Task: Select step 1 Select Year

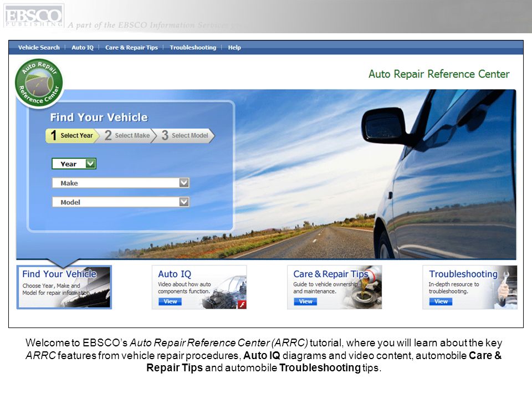Action: pos(72,135)
